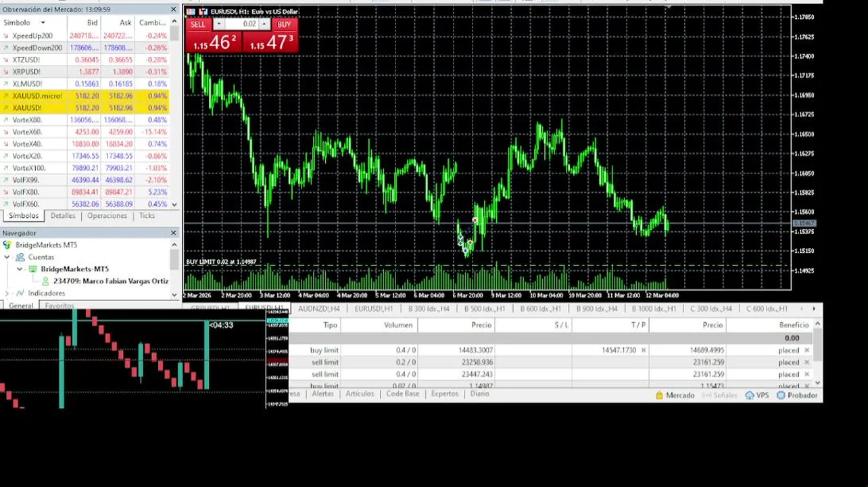Open the Expertos tab
Screen dimensions: 868x487
pyautogui.click(x=444, y=394)
